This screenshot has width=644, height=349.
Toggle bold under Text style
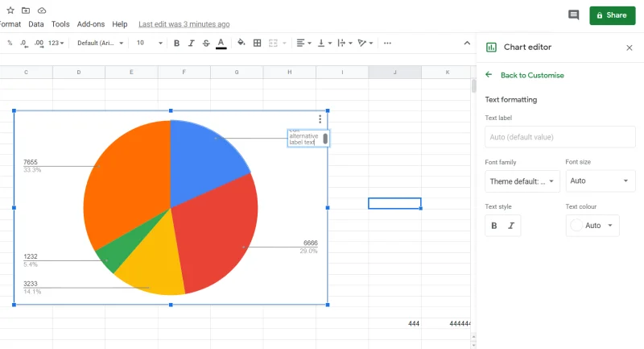(494, 225)
